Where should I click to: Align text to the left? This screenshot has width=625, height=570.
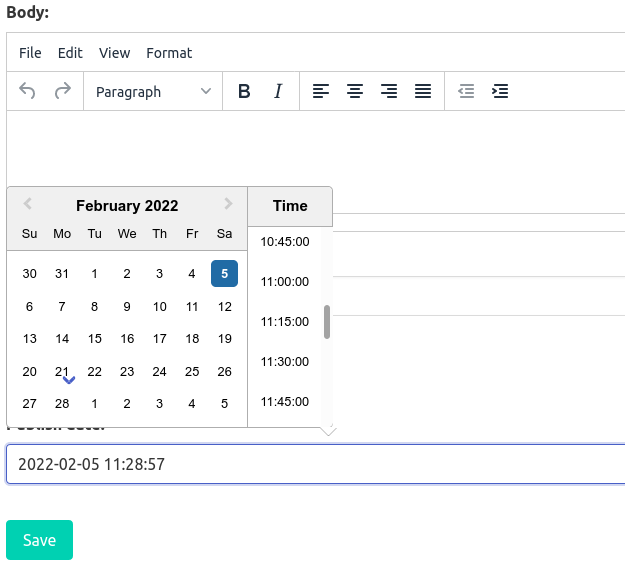point(321,91)
